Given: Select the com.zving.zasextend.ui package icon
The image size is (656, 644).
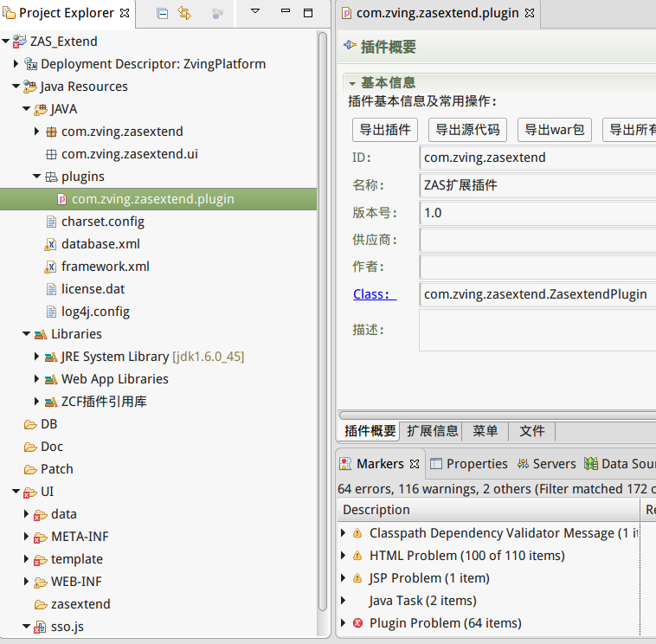Looking at the screenshot, I should pyautogui.click(x=50, y=154).
